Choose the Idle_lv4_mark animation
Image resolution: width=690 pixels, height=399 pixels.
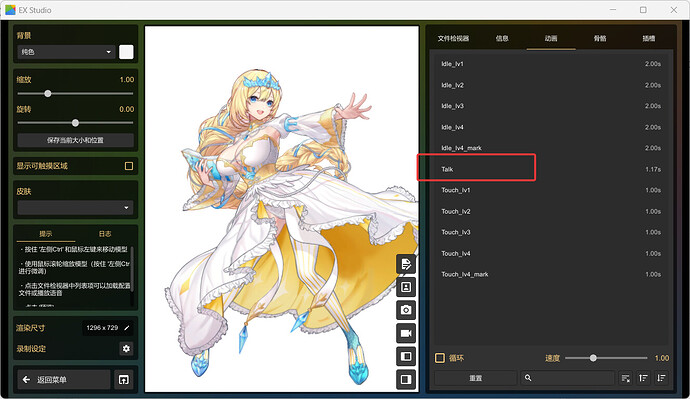(x=551, y=148)
